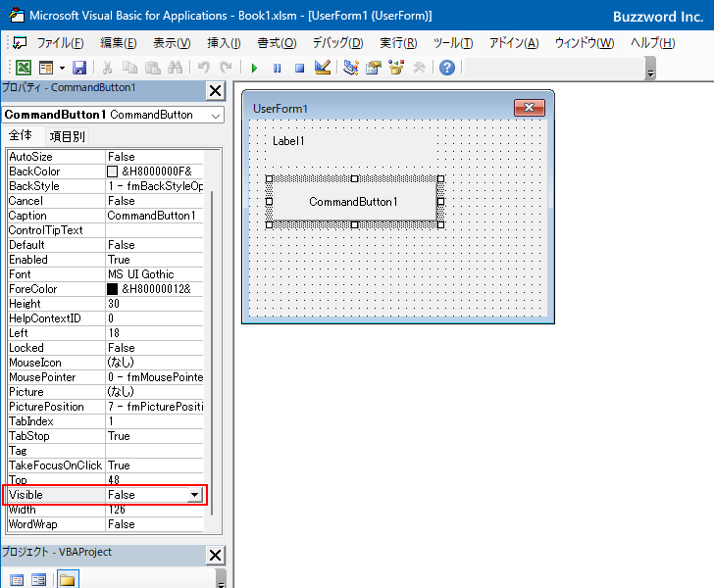Click the VBA system menu icon
Image resolution: width=714 pixels, height=588 pixels.
coord(20,43)
